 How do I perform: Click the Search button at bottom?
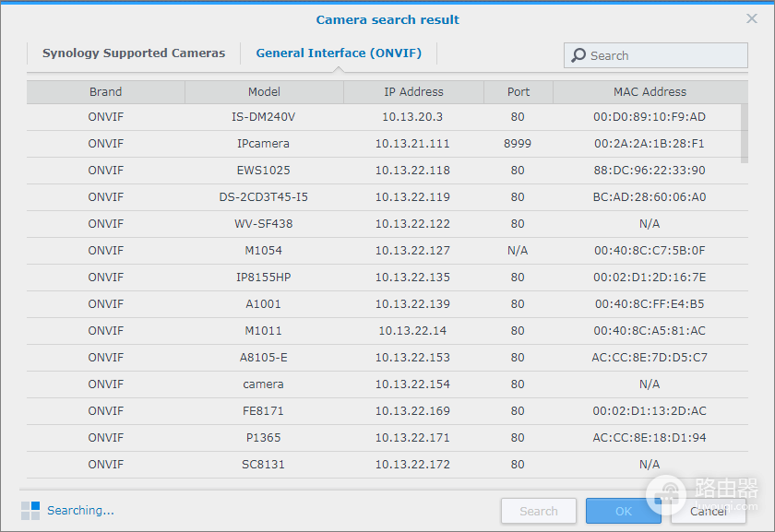(539, 511)
